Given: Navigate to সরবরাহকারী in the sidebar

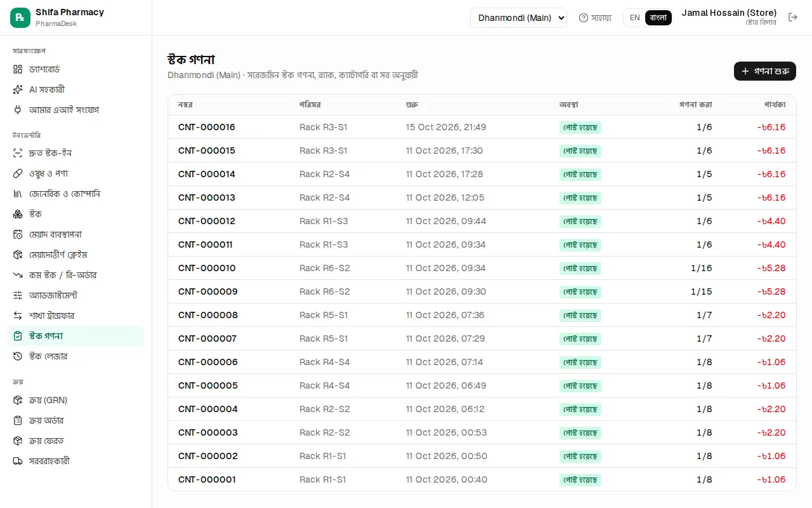Looking at the screenshot, I should [76, 461].
